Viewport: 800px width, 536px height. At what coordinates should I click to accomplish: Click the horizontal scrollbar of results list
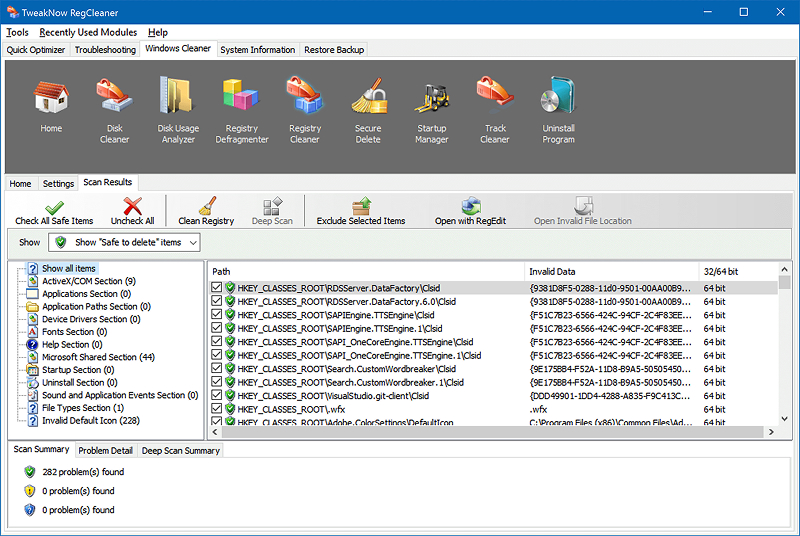[x=493, y=432]
